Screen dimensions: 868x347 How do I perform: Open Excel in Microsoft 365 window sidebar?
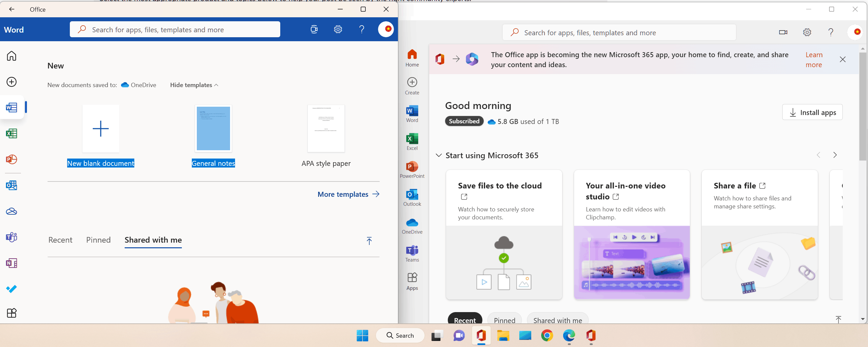tap(412, 142)
